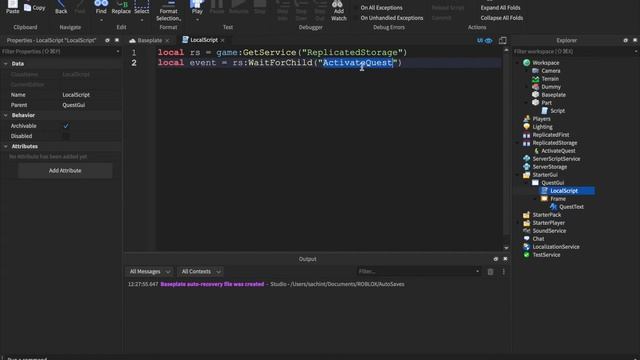
Task: Click the Parent property value QuestGui
Action: point(73,105)
